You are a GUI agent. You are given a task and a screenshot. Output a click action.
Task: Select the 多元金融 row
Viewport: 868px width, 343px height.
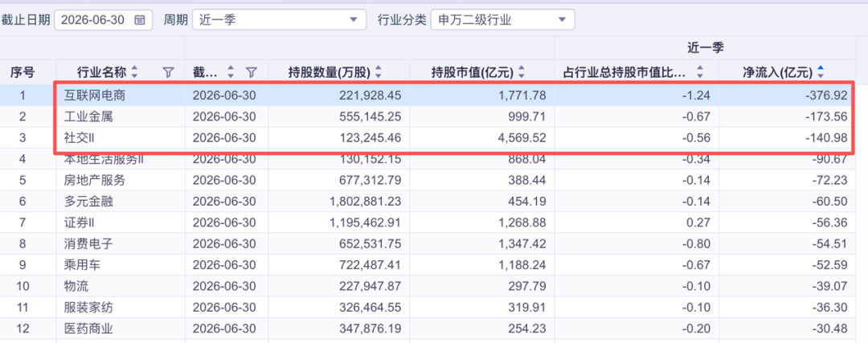coord(434,202)
